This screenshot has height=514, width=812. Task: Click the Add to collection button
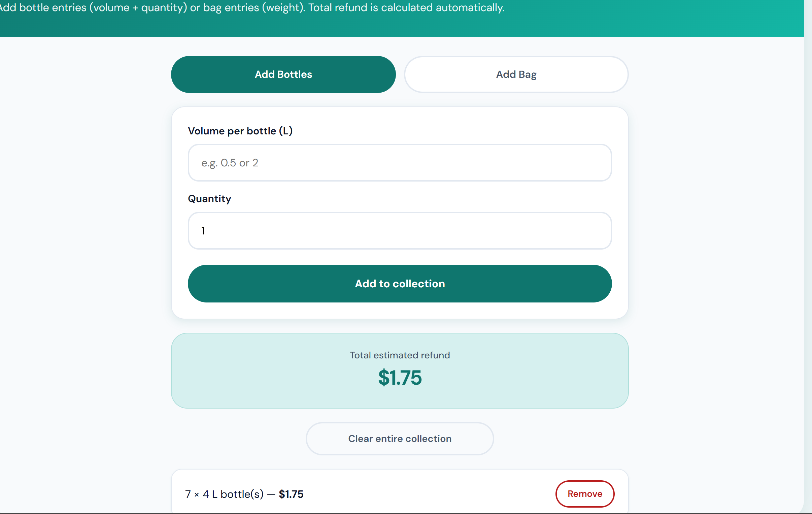tap(400, 284)
